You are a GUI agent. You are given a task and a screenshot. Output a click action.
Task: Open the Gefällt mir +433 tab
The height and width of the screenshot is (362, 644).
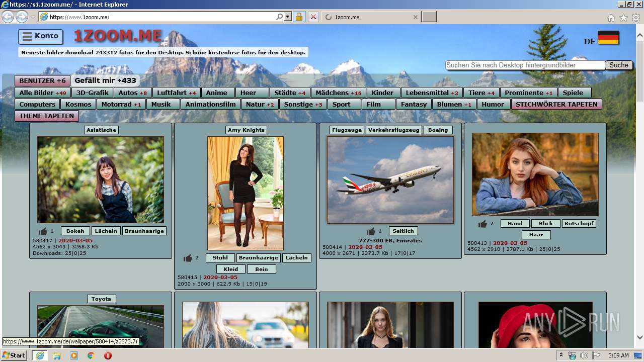[x=105, y=80]
